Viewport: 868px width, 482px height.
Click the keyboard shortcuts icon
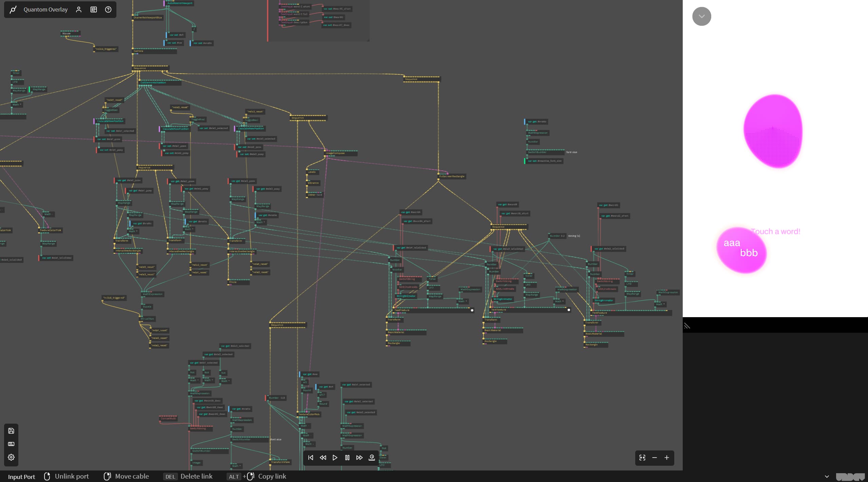click(11, 444)
